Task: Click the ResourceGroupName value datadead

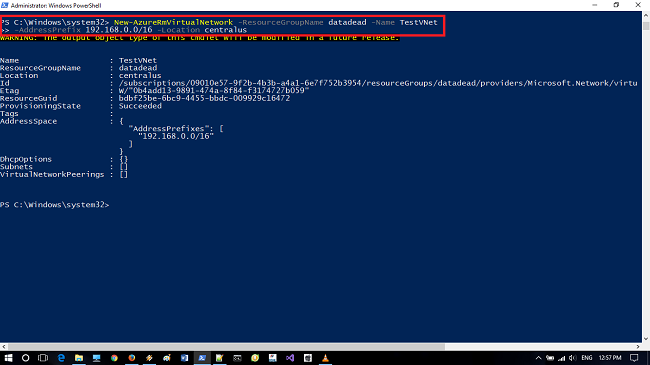Action: (138, 68)
